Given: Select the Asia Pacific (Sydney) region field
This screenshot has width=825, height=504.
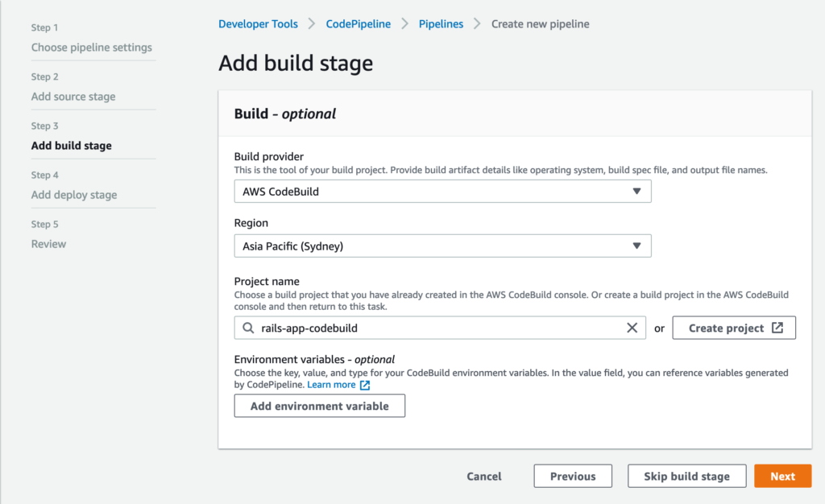Looking at the screenshot, I should (x=442, y=246).
